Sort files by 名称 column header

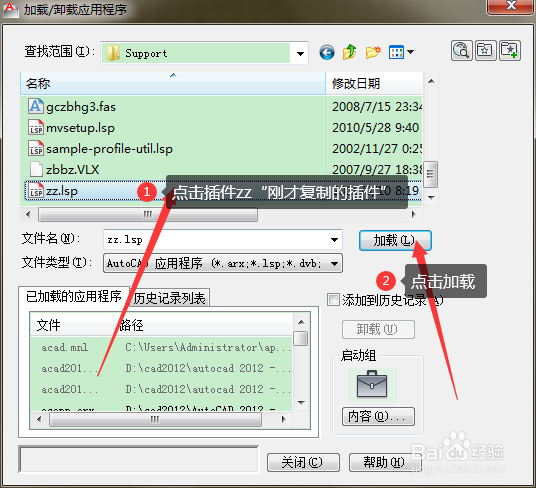coord(173,83)
